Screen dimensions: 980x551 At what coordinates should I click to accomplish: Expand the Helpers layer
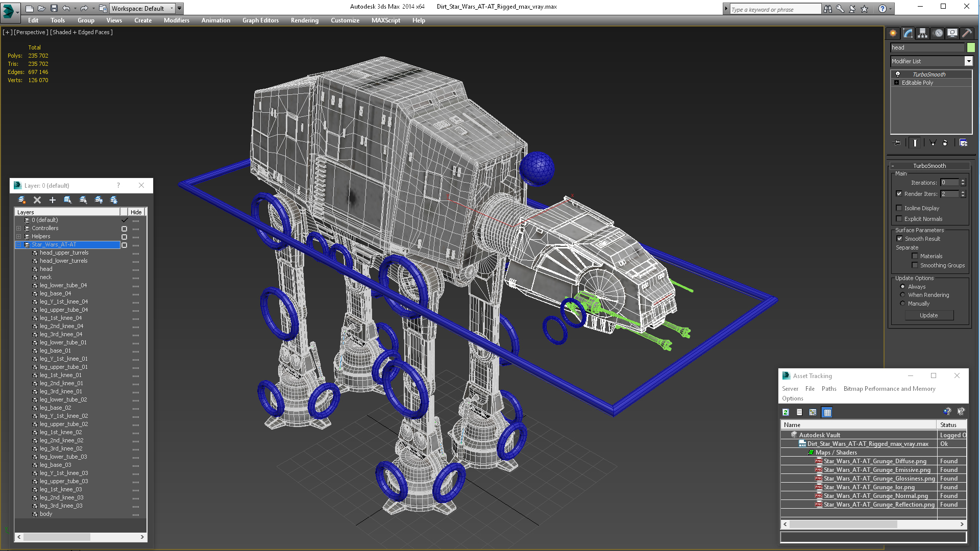pyautogui.click(x=19, y=237)
